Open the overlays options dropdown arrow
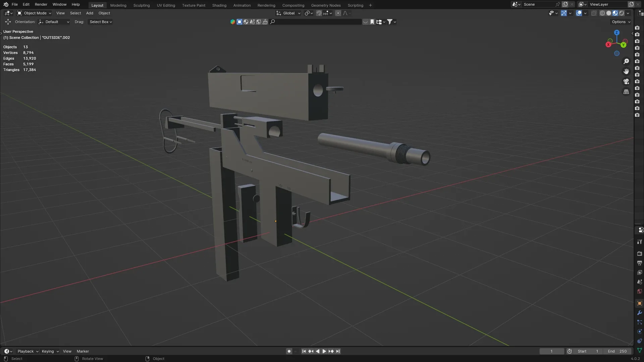Viewport: 644px width, 362px height. [x=585, y=13]
